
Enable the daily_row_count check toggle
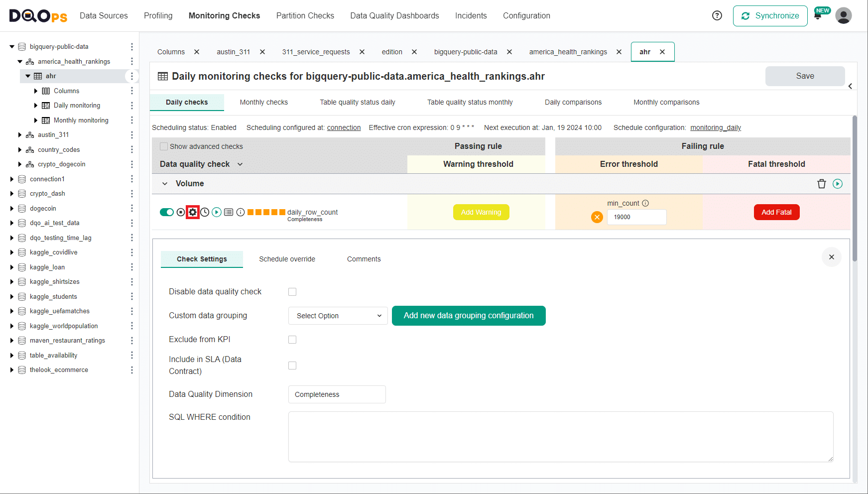(167, 212)
